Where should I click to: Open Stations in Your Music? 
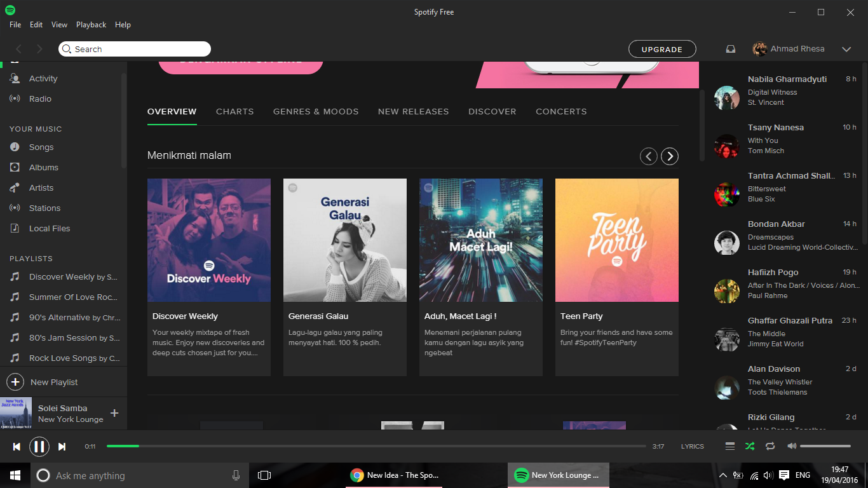click(44, 208)
